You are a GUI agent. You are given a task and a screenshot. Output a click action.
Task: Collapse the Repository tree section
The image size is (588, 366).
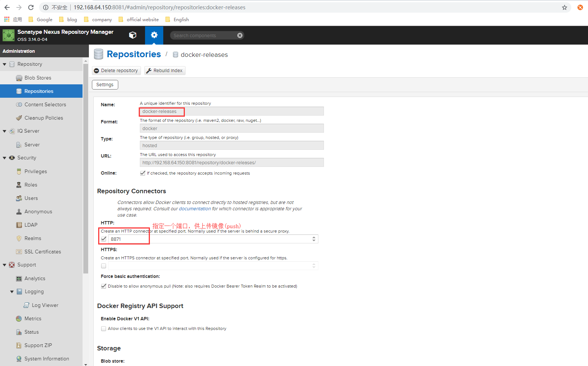4,64
